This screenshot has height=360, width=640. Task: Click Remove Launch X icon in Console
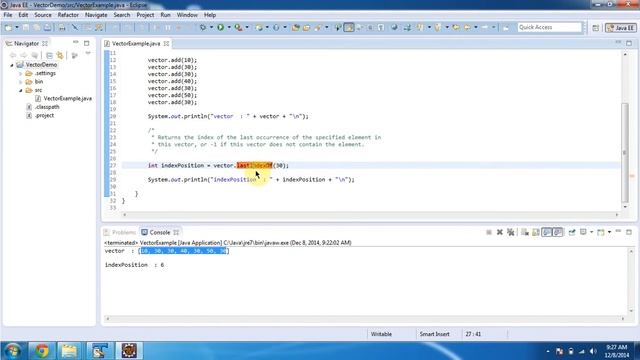pos(500,232)
